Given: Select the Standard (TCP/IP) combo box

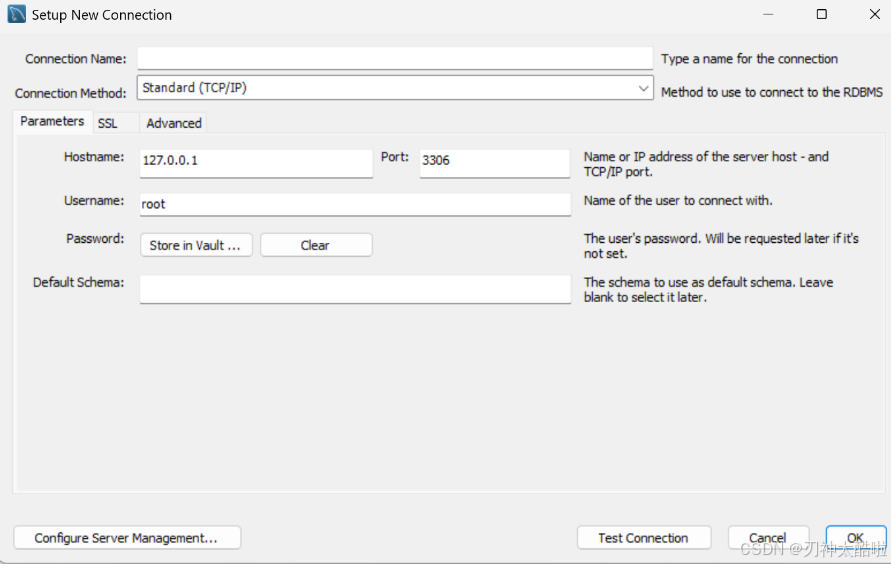Looking at the screenshot, I should pyautogui.click(x=395, y=88).
